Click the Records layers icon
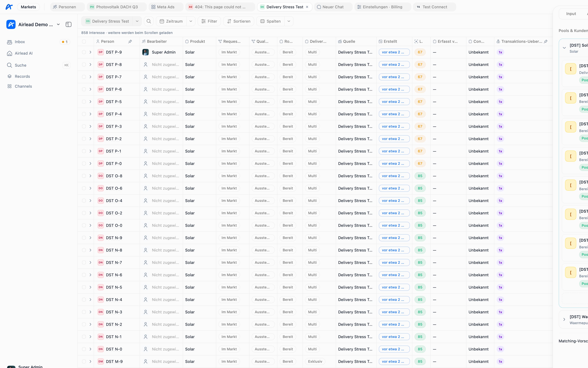This screenshot has width=588, height=368. click(x=10, y=76)
